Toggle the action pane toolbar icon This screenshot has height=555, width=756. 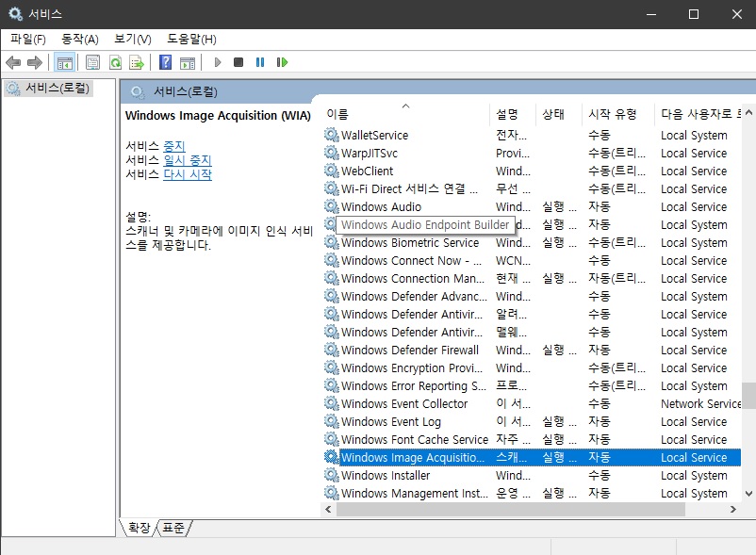point(188,62)
